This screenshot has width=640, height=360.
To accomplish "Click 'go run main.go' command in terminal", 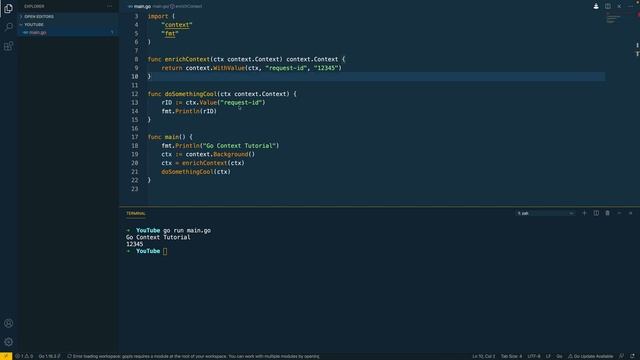I will tap(187, 231).
